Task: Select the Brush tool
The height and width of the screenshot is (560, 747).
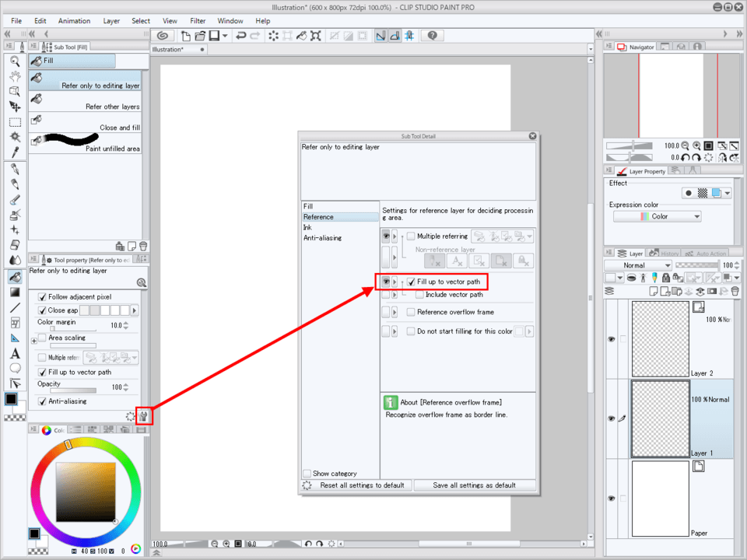Action: tap(15, 200)
